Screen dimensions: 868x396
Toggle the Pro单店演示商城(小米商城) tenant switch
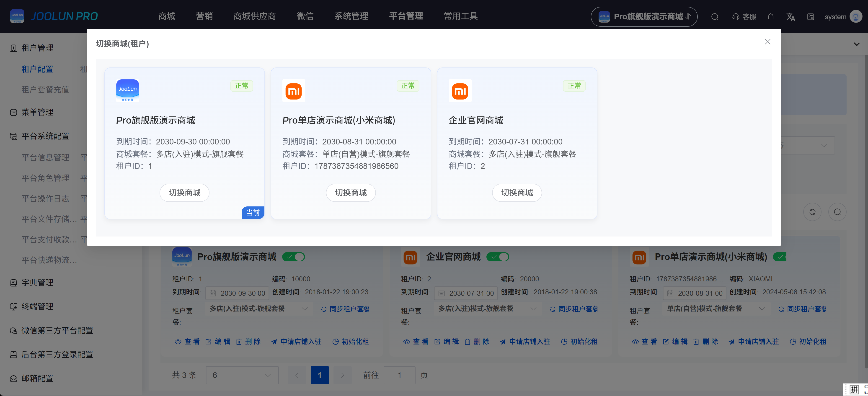(x=779, y=257)
